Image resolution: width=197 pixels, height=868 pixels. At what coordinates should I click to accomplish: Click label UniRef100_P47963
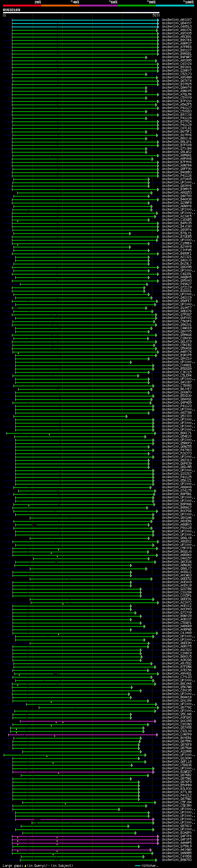pyautogui.click(x=176, y=450)
